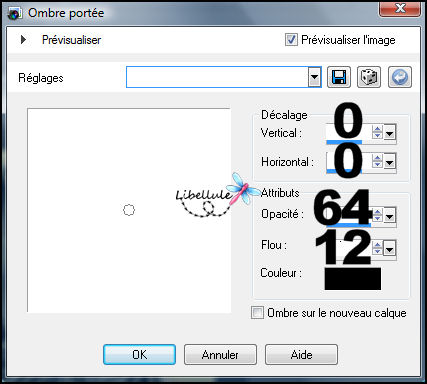Viewport: 427px width, 384px height.
Task: Click the Annuler button
Action: (x=220, y=354)
